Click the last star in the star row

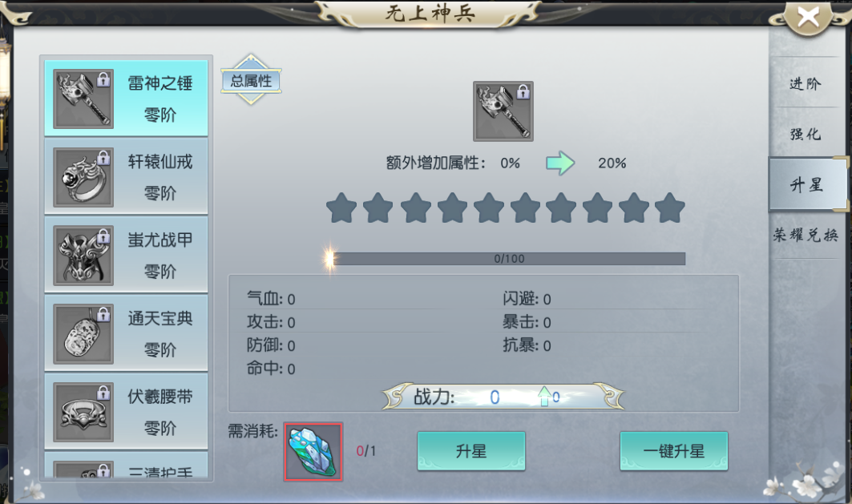[669, 208]
